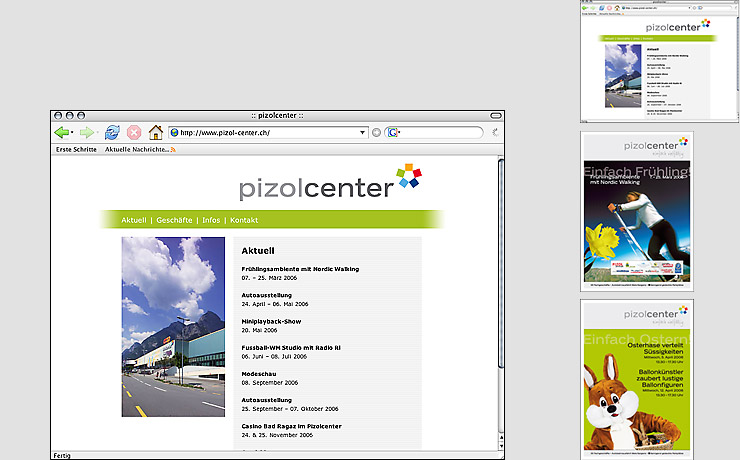The height and width of the screenshot is (460, 740).
Task: Click the toolbar toggle pill in the title bar
Action: pyautogui.click(x=496, y=116)
